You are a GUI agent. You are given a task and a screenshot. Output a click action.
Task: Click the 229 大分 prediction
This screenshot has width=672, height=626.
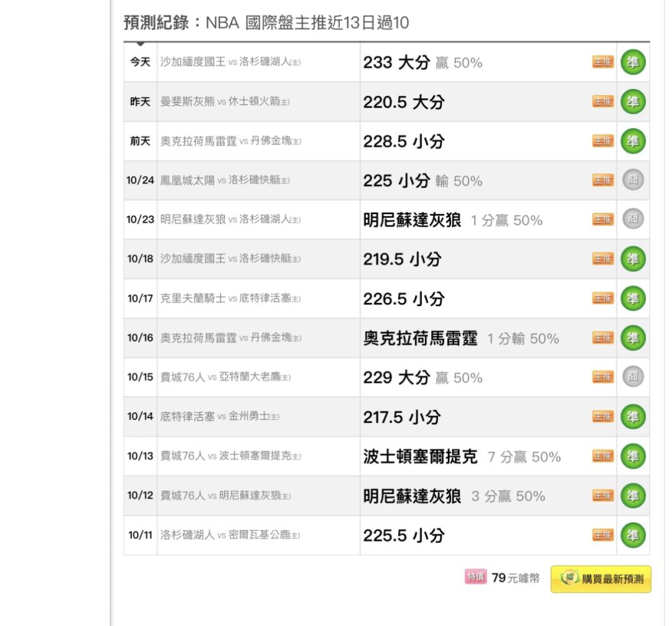423,377
